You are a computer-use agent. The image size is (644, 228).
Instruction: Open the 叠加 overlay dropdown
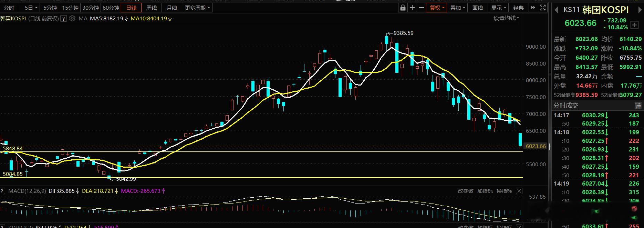click(x=458, y=8)
